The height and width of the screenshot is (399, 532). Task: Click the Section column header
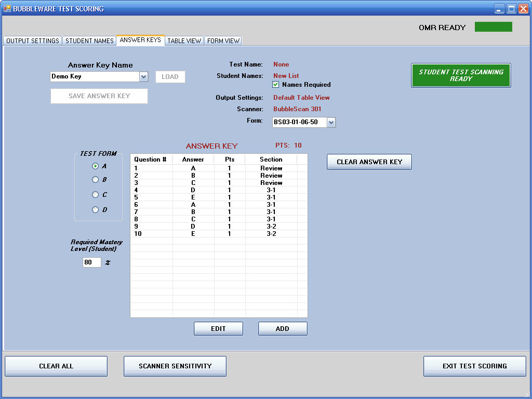click(271, 159)
